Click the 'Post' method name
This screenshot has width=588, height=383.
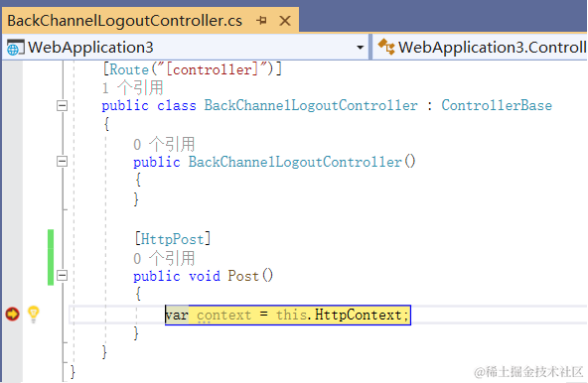click(243, 276)
